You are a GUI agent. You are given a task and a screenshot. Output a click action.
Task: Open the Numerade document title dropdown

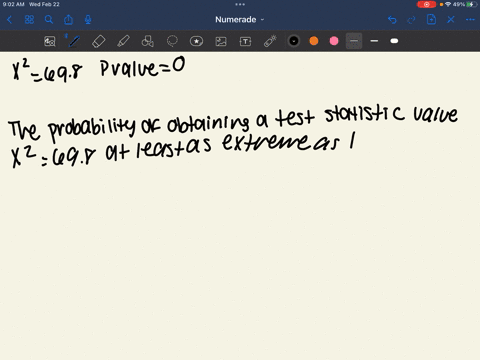coord(239,20)
